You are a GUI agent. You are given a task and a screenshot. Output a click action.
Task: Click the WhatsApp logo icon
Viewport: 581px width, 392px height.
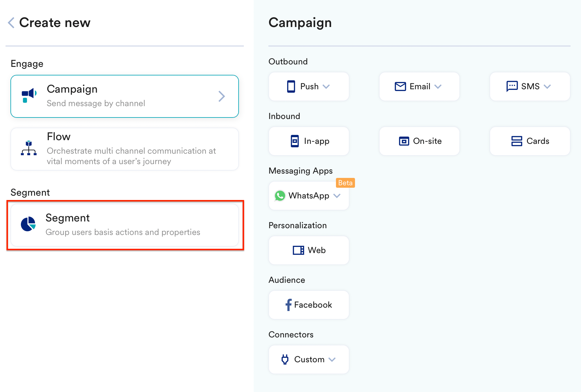pos(280,196)
